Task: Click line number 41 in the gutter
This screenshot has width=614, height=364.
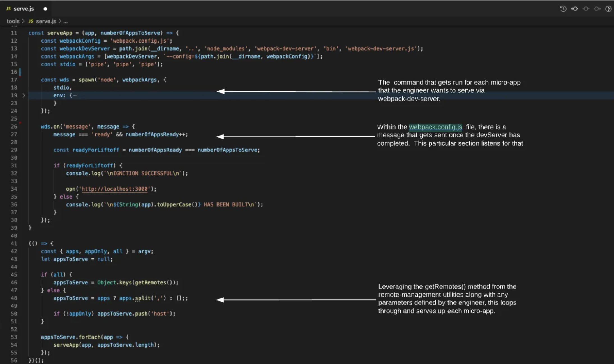Action: 14,244
